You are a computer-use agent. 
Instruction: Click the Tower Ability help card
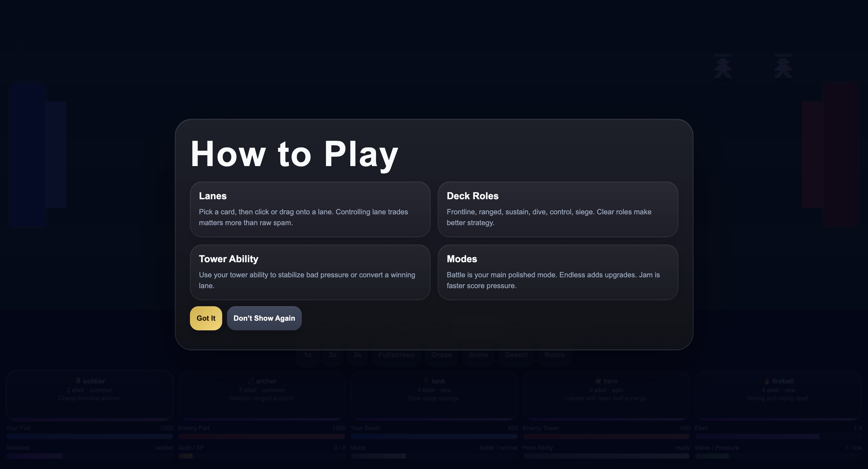tap(310, 272)
